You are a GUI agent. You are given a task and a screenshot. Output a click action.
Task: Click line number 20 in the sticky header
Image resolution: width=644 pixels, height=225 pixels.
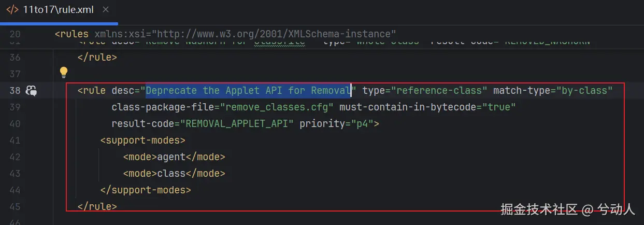[x=15, y=34]
